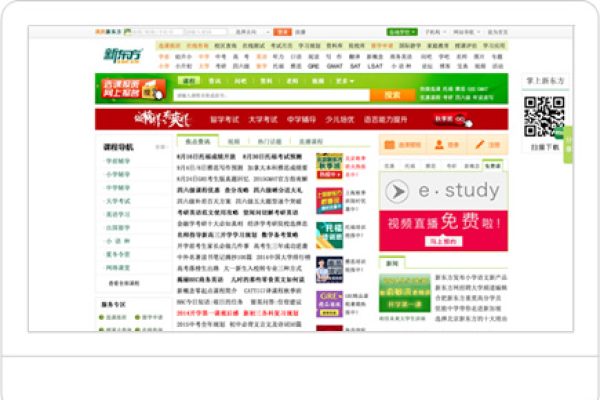Switch to the 视频 tab
Viewport: 600px width, 400px height.
[233, 142]
